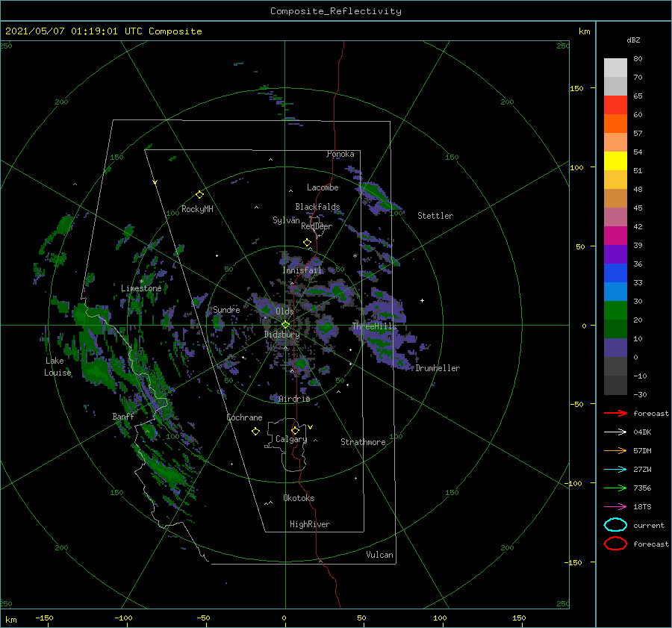Image resolution: width=672 pixels, height=628 pixels.
Task: Click the Lake Louise label
Action: tap(57, 367)
